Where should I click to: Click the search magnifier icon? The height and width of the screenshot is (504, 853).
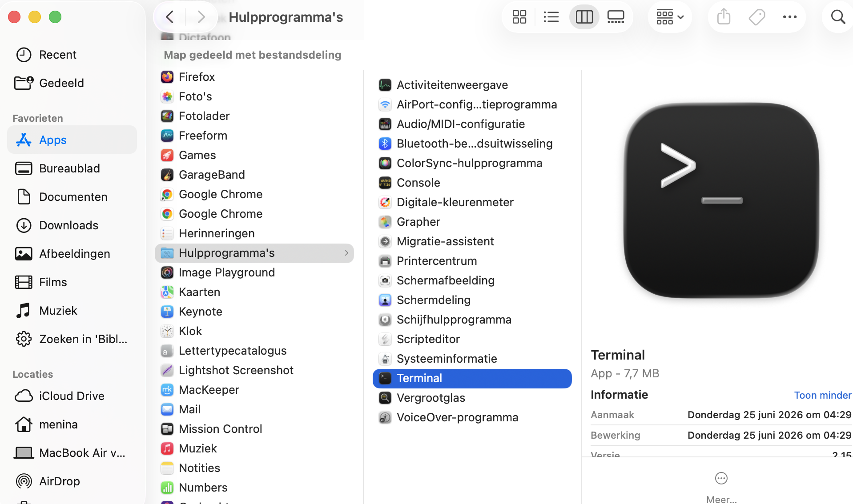click(838, 17)
